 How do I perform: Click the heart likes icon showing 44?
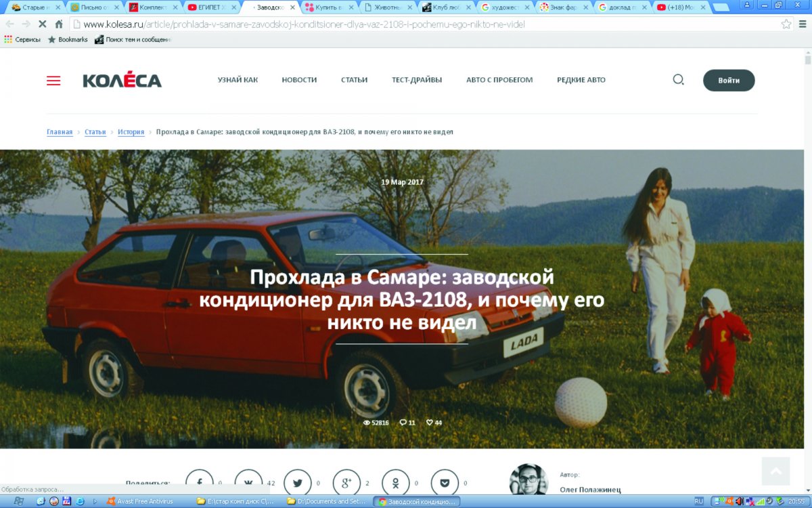tap(429, 423)
